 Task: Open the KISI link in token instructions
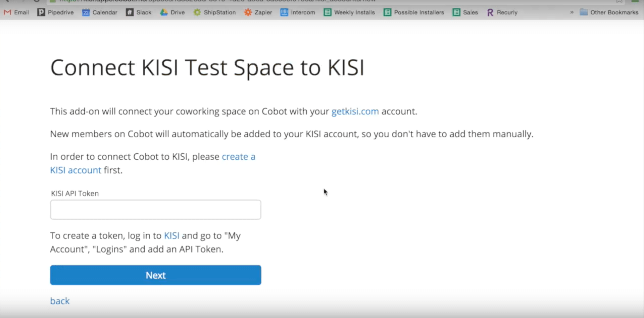pos(171,235)
